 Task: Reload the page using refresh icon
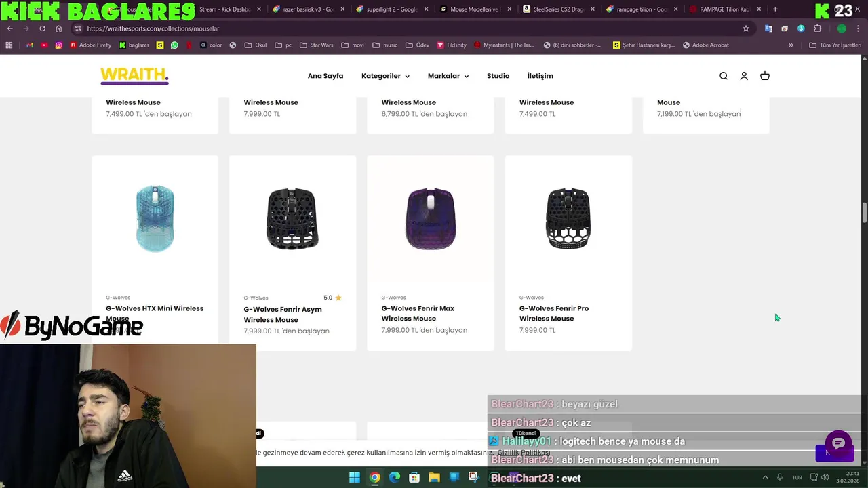coord(42,28)
